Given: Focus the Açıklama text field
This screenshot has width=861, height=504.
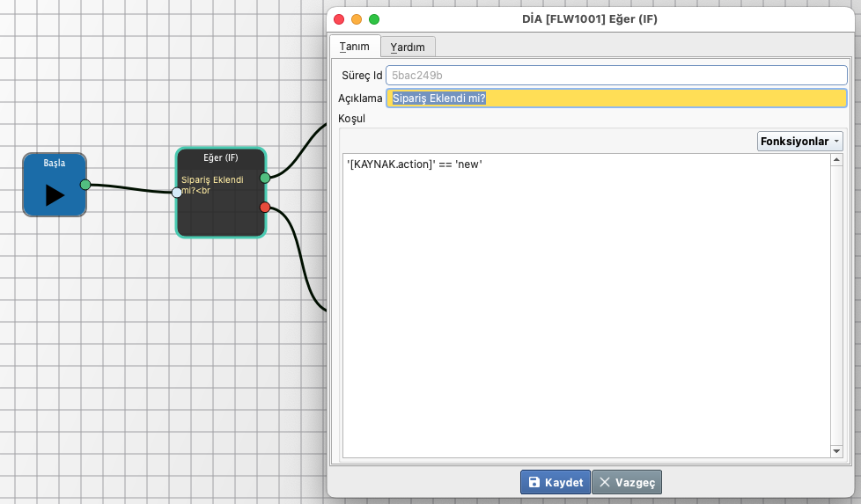Looking at the screenshot, I should [615, 99].
